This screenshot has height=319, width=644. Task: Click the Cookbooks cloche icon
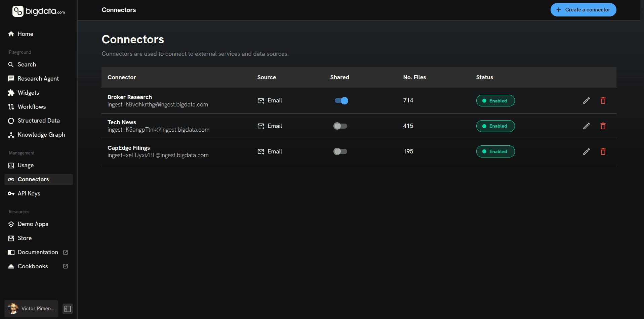pyautogui.click(x=11, y=266)
